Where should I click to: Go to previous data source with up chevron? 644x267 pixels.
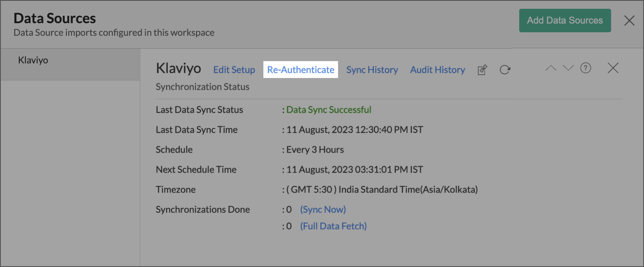pos(551,68)
